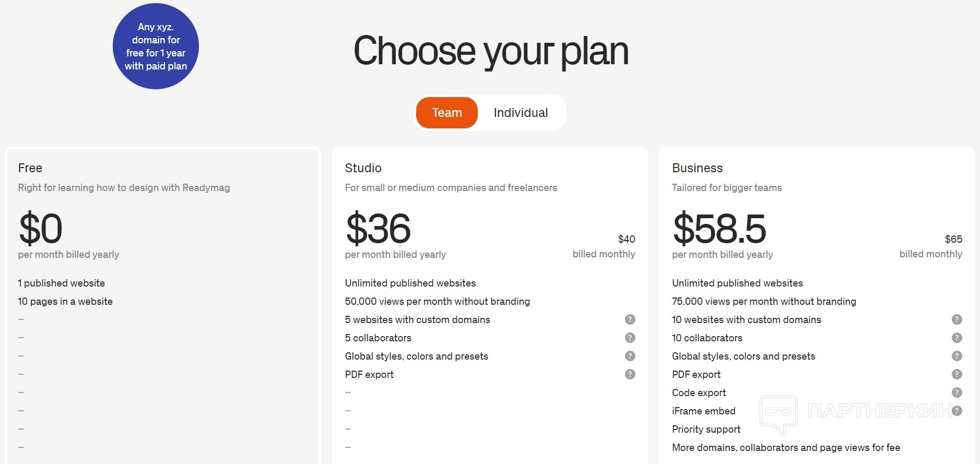
Task: Click the Business $58.5 yearly price
Action: pyautogui.click(x=719, y=229)
